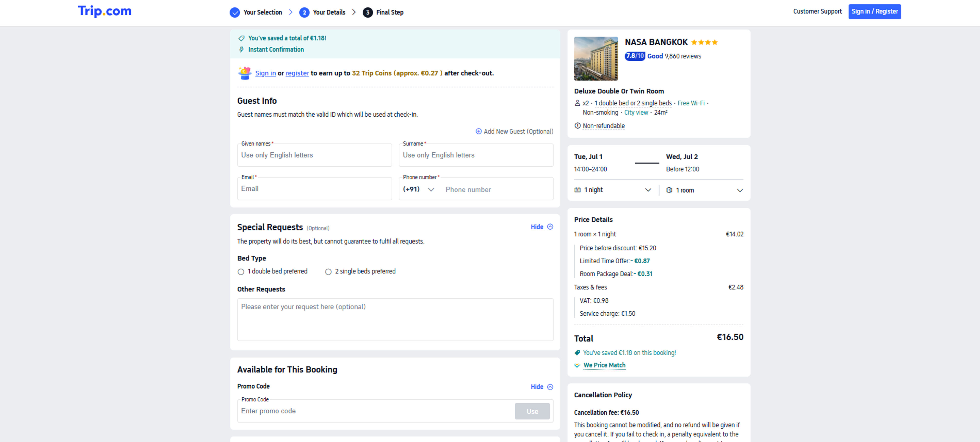Click the plus icon for Add New Guest
The width and height of the screenshot is (980, 442).
pos(479,131)
